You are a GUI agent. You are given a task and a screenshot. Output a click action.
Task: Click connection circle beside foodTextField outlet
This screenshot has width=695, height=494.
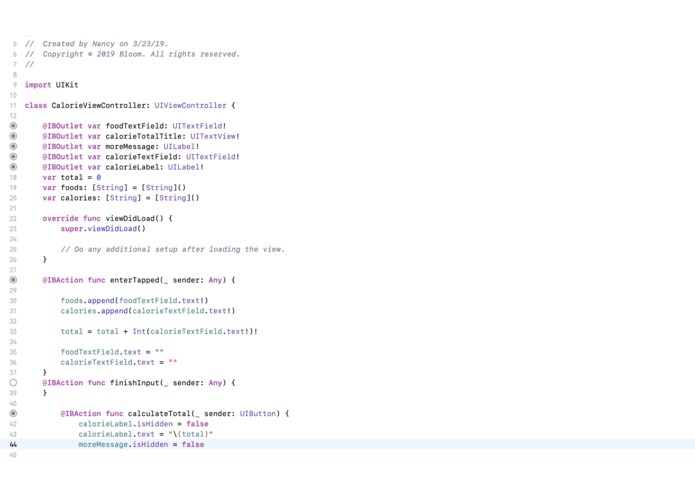13,126
